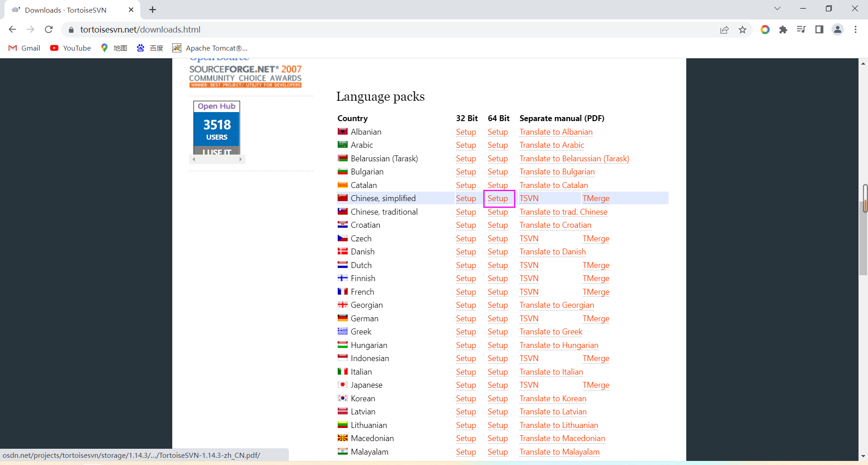Open Translate to trad. Chinese link
The width and height of the screenshot is (868, 465).
[563, 212]
